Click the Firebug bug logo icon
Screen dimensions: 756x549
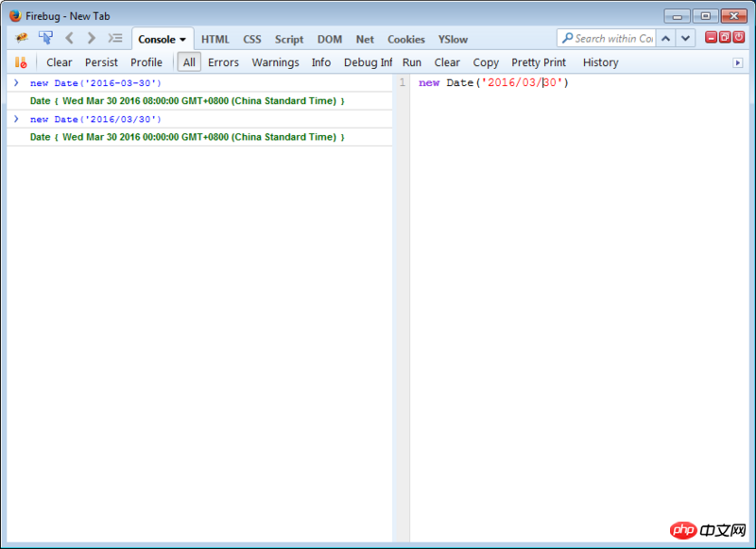coord(21,38)
